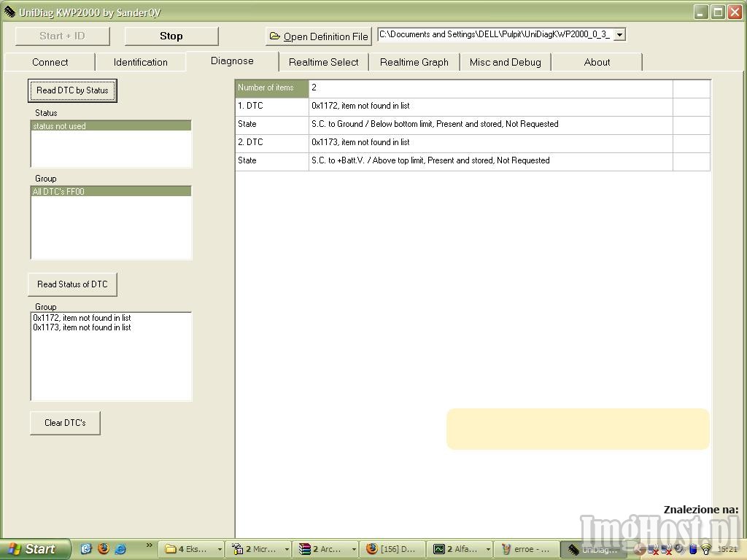This screenshot has width=747, height=560.
Task: Open the '4 Eks...' Explorer taskbar group
Action: point(192,549)
